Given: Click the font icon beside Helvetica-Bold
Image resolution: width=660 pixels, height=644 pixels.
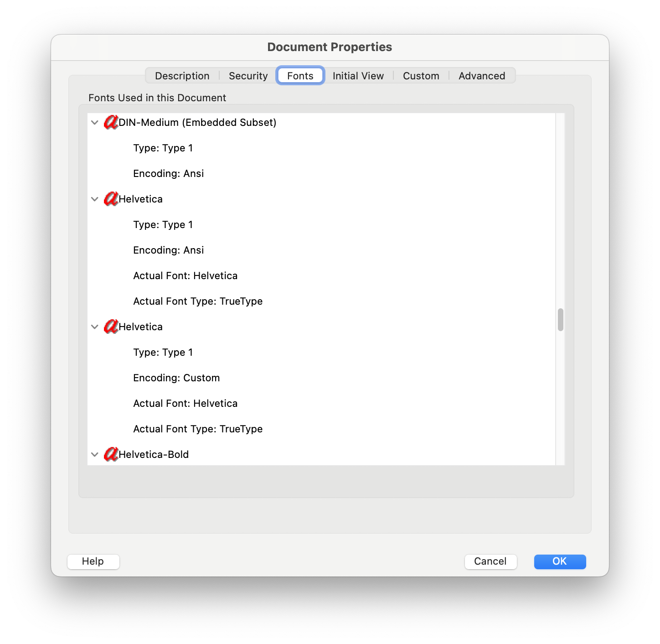Looking at the screenshot, I should point(111,454).
